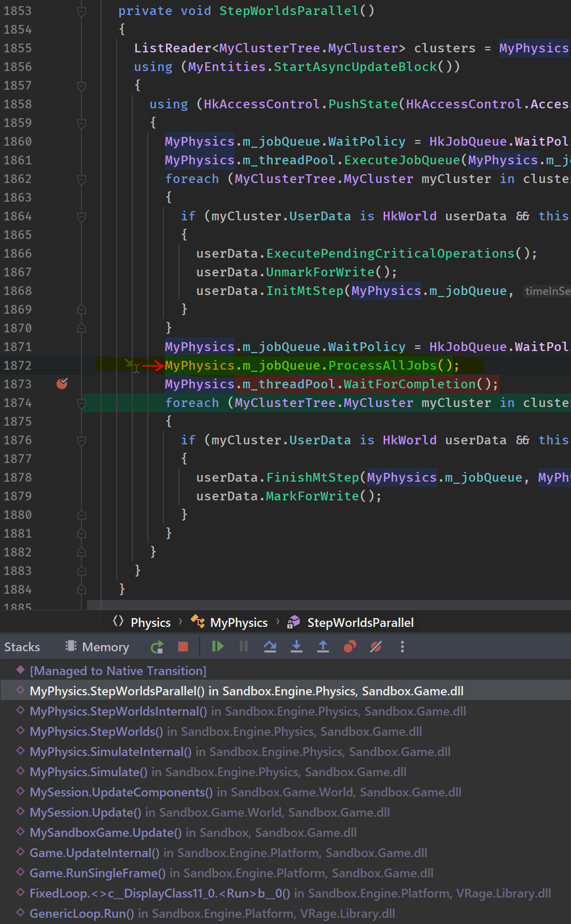The height and width of the screenshot is (924, 571).
Task: Stop the debugging session
Action: click(x=183, y=647)
